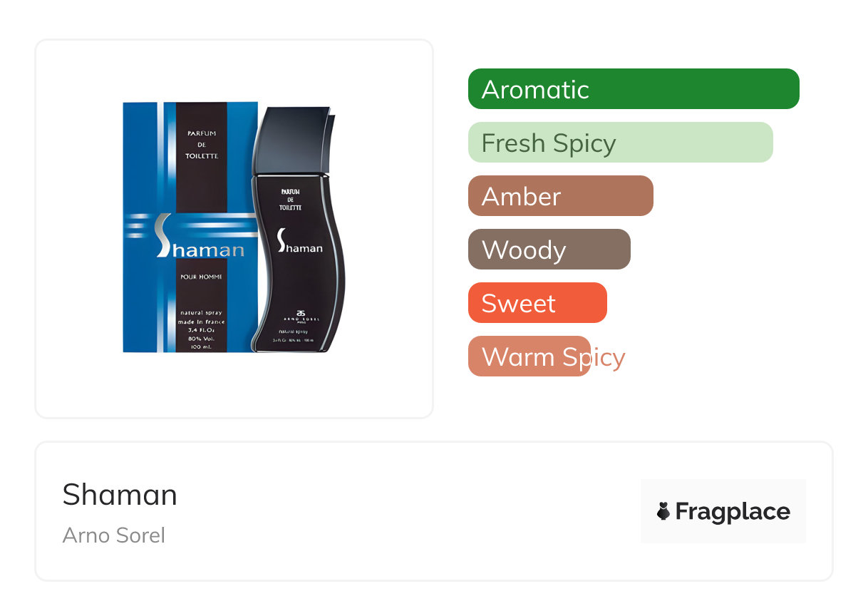Click Parfum de Toilette text on bottle
This screenshot has height=616, width=868.
[x=291, y=200]
